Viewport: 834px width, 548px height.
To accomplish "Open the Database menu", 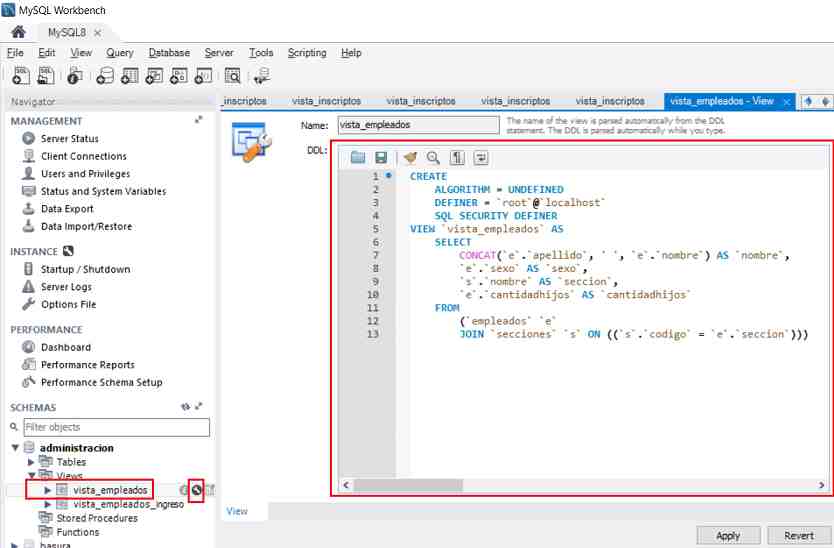I will [x=169, y=53].
